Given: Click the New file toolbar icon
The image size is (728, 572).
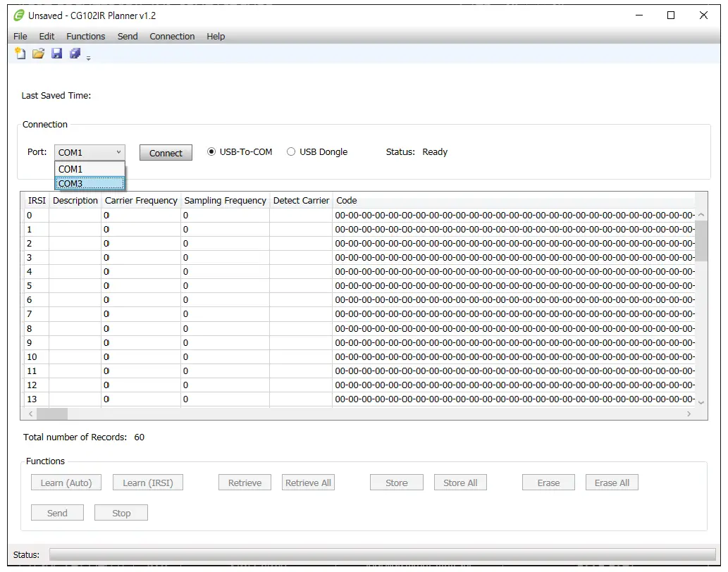Looking at the screenshot, I should coord(20,54).
